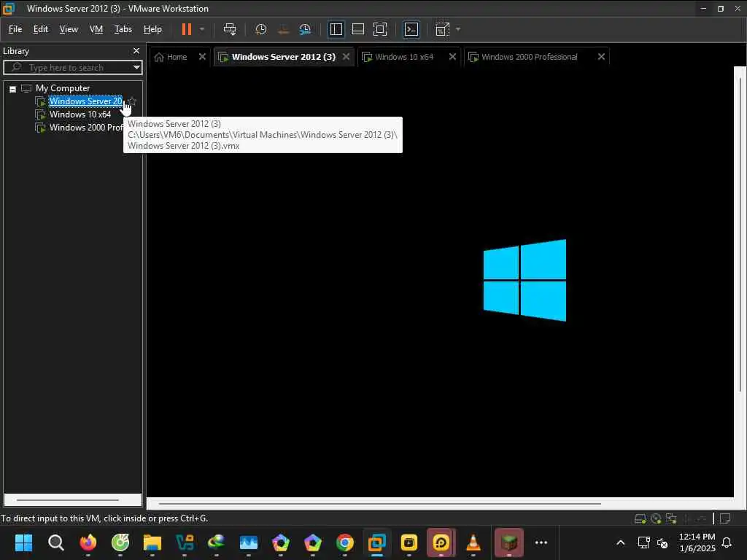Select Windows 2000 Professional in library tree
The width and height of the screenshot is (747, 560).
pos(86,128)
